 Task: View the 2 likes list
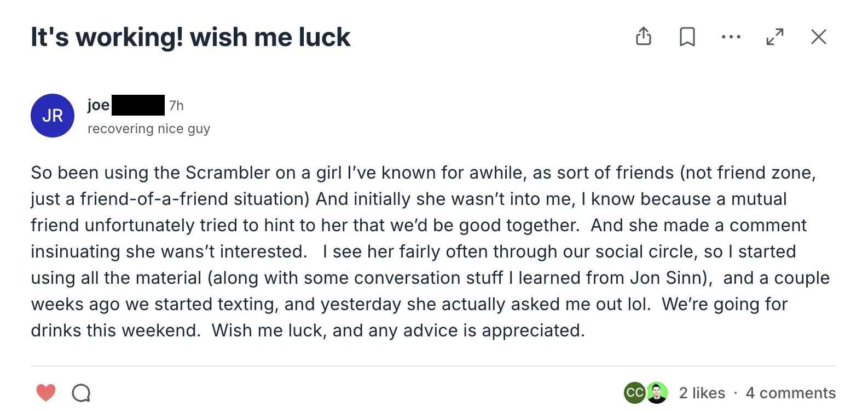[x=702, y=393]
